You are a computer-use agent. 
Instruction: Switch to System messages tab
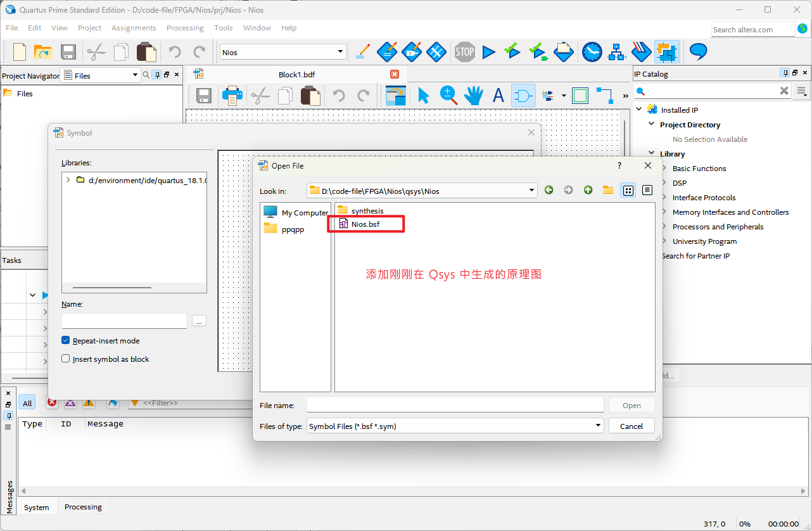coord(37,507)
